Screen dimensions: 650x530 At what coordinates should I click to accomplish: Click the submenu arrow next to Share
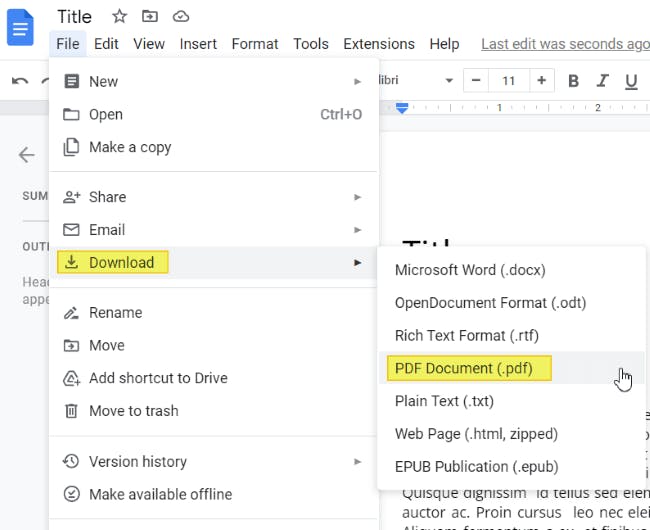coord(357,197)
